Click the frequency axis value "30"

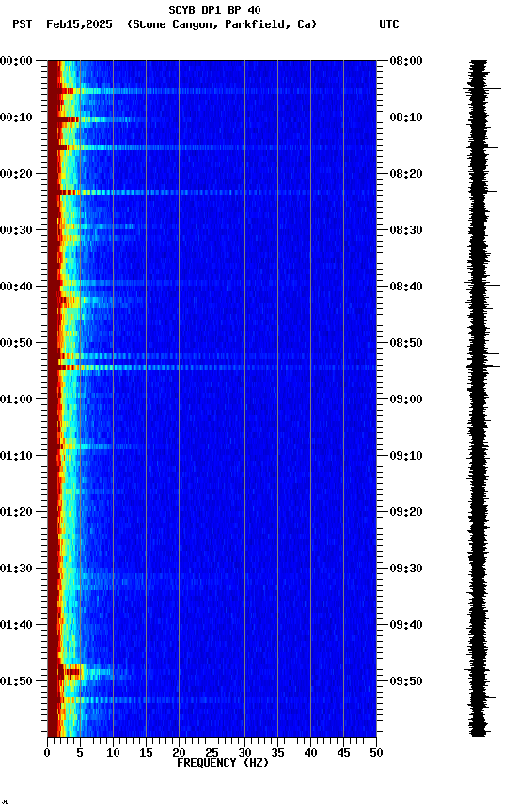tap(244, 753)
